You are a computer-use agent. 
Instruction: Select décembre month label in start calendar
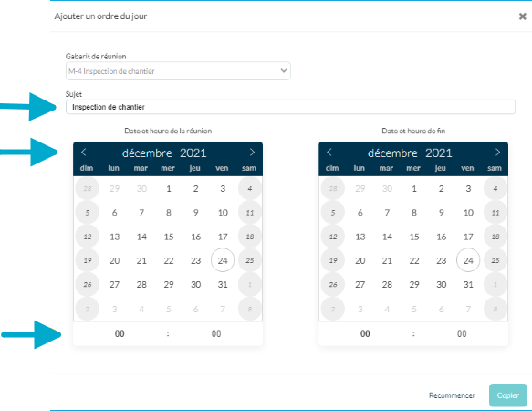pyautogui.click(x=147, y=153)
